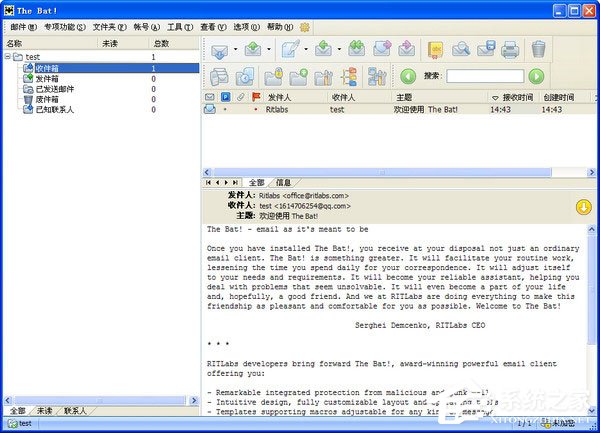Viewport: 600px width, 433px height.
Task: Open the 工具 (Tools) menu
Action: 180,26
